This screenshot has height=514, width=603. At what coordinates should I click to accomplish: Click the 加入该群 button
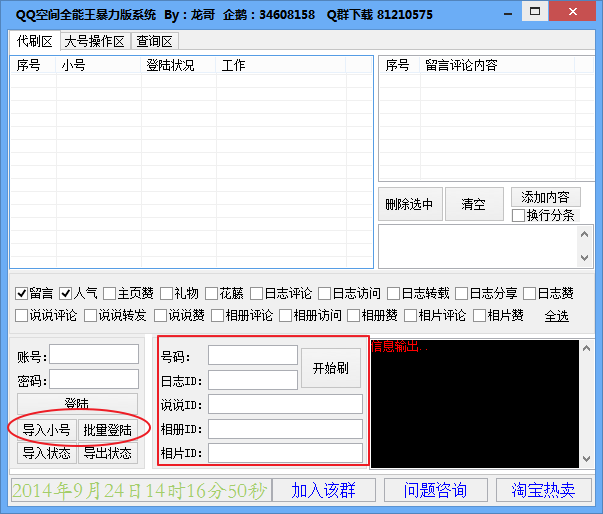[x=324, y=490]
